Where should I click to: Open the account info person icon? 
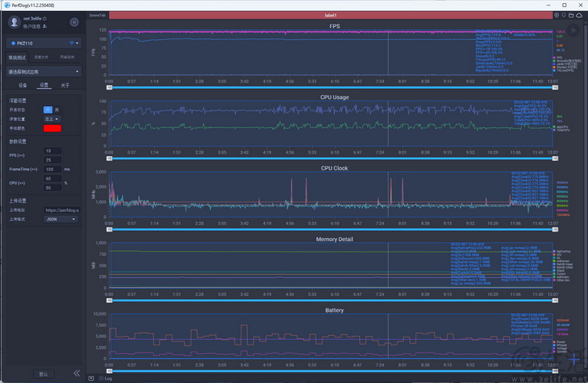point(45,26)
